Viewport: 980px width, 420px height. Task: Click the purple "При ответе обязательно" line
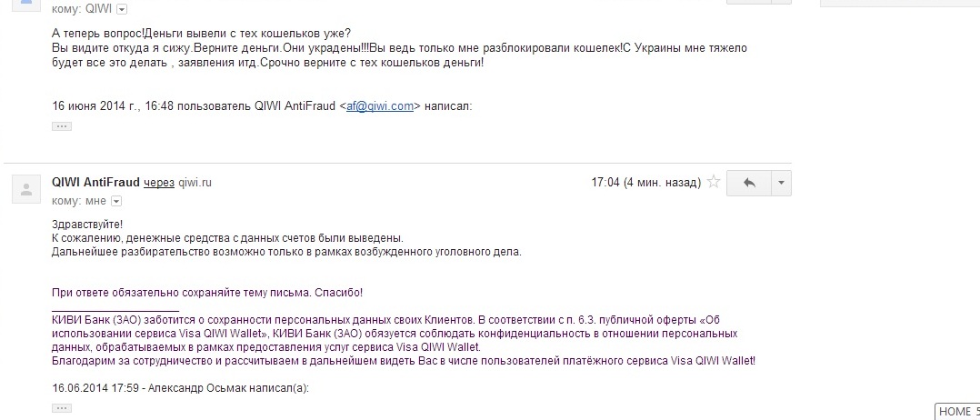[x=207, y=293]
